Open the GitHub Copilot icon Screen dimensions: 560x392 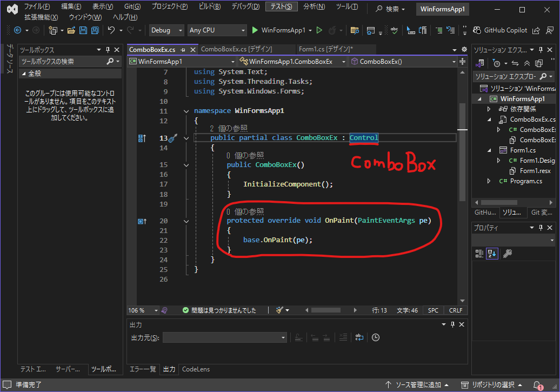coord(476,30)
